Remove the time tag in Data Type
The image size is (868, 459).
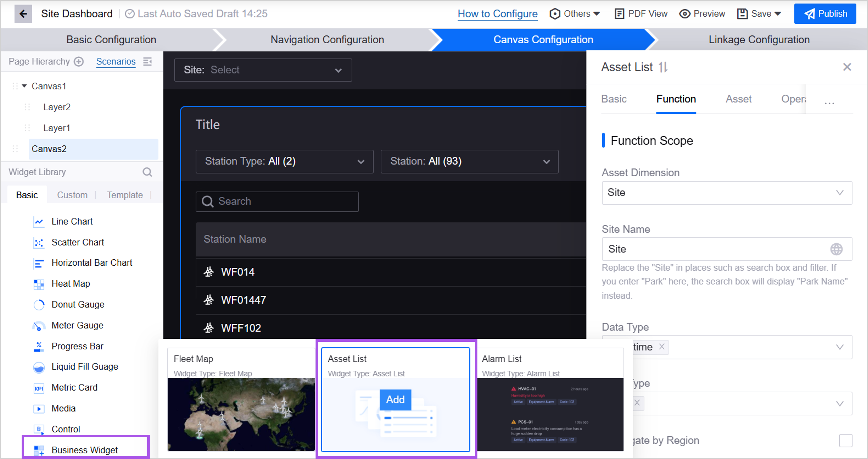[662, 347]
